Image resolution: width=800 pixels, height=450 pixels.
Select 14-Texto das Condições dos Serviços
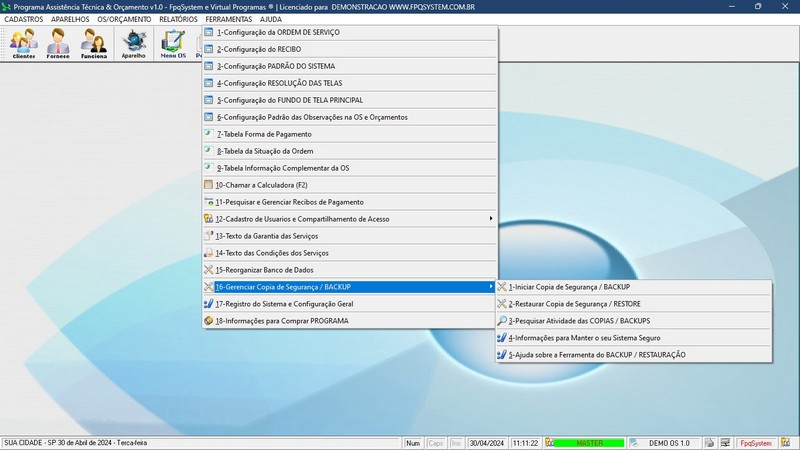click(349, 253)
